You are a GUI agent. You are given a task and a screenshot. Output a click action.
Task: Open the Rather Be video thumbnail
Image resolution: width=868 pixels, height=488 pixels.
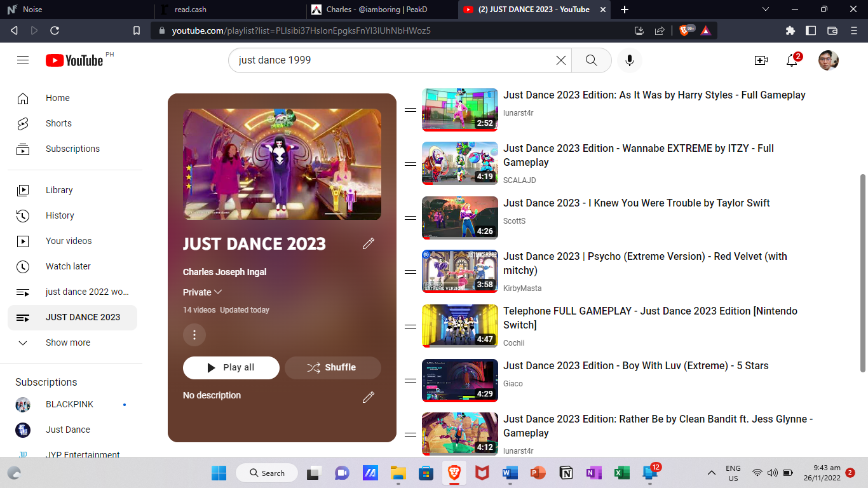click(x=460, y=434)
